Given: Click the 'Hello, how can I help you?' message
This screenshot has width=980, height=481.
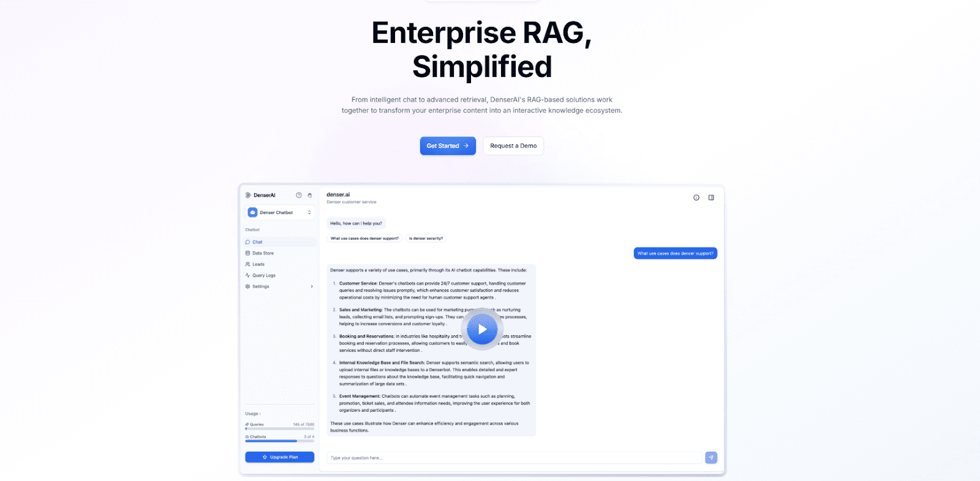Looking at the screenshot, I should [356, 223].
